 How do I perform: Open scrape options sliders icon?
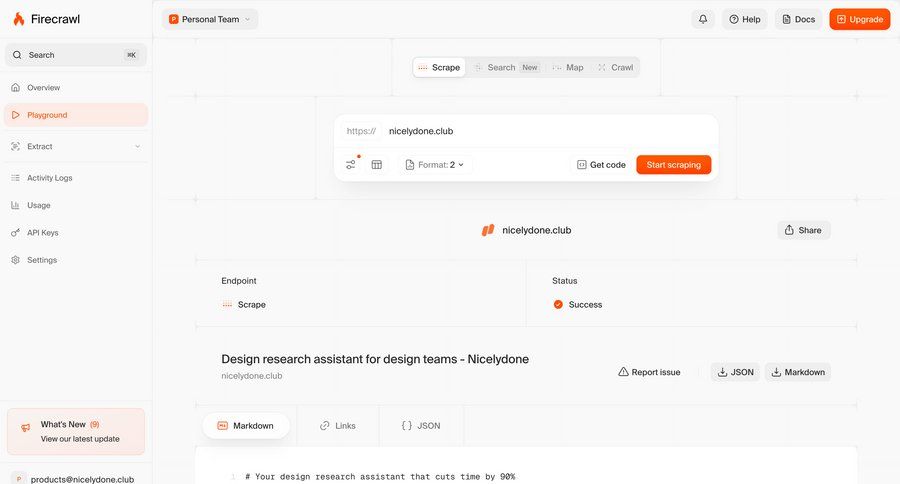click(x=351, y=165)
